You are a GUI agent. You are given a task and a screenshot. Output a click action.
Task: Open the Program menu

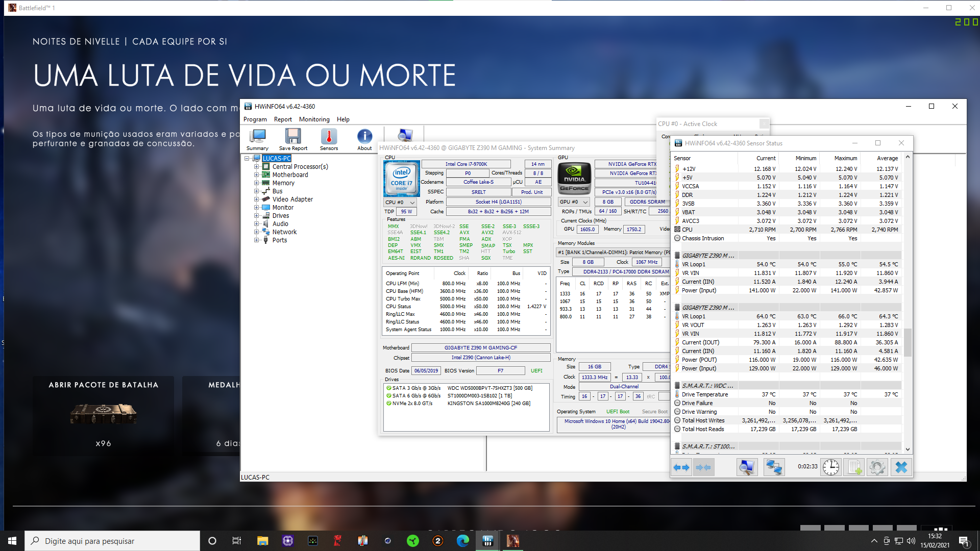[255, 119]
